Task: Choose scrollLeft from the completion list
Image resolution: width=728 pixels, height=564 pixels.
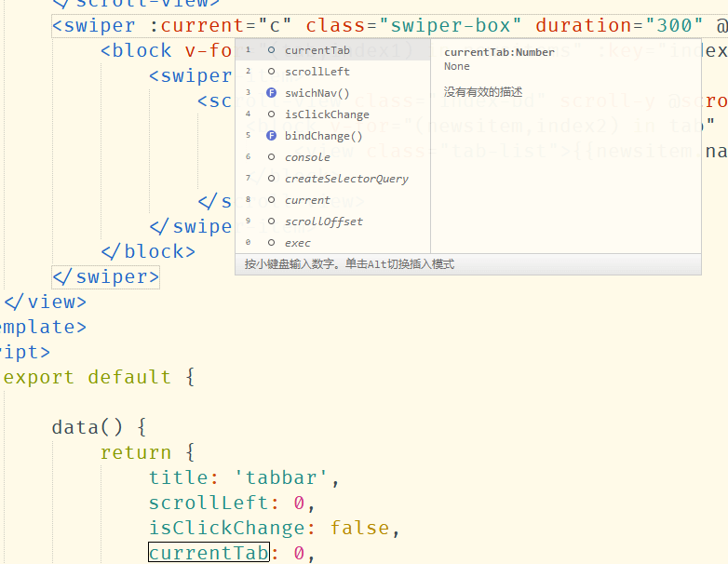Action: tap(333, 72)
